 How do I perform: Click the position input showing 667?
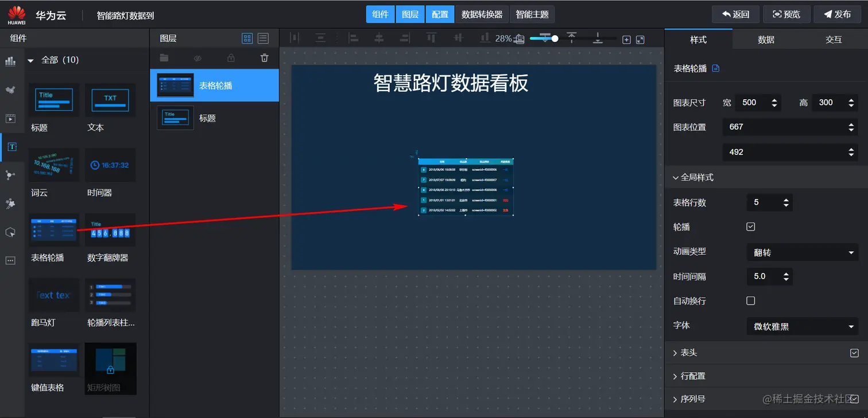click(790, 127)
